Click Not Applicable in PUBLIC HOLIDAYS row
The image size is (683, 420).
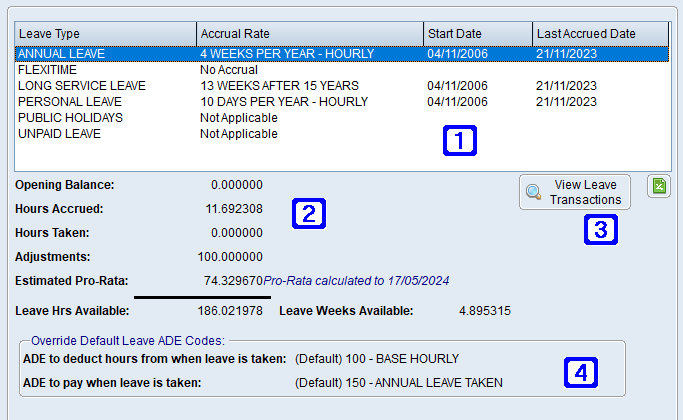(239, 118)
